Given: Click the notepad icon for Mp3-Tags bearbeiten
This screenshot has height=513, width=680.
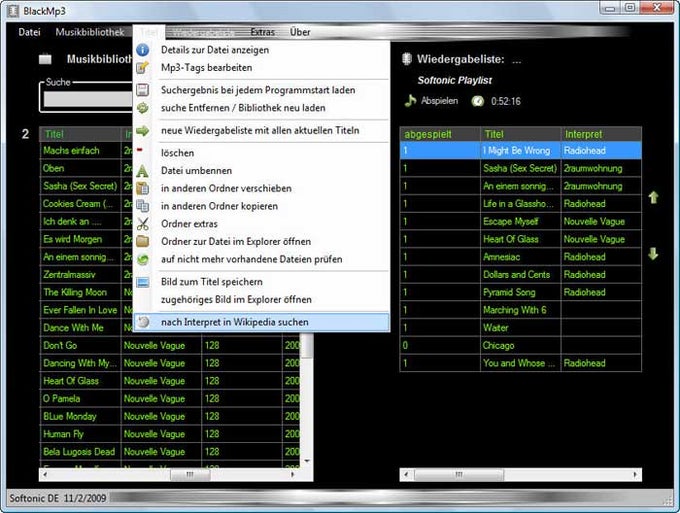Looking at the screenshot, I should 143,68.
